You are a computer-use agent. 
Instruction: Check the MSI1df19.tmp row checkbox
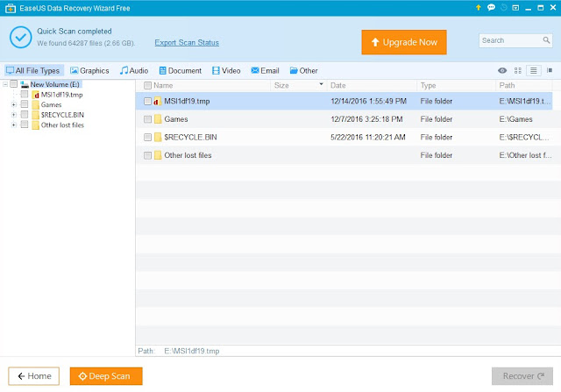pos(147,102)
